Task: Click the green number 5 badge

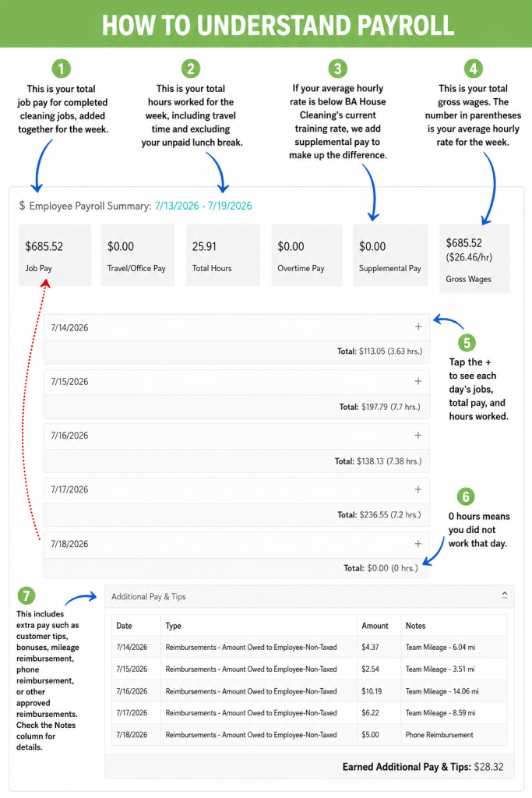Action: pyautogui.click(x=467, y=343)
